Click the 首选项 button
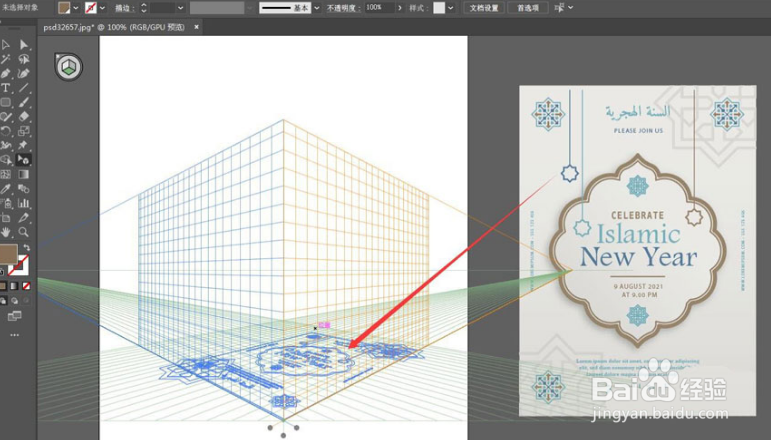 tap(528, 8)
